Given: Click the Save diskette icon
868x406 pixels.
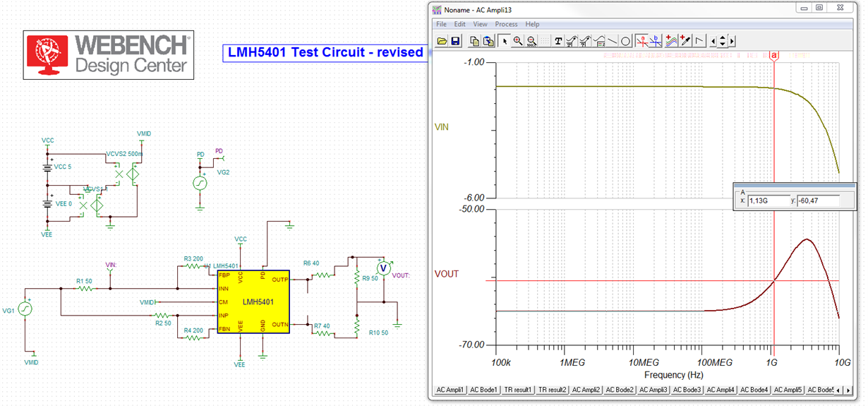Looking at the screenshot, I should coord(456,41).
